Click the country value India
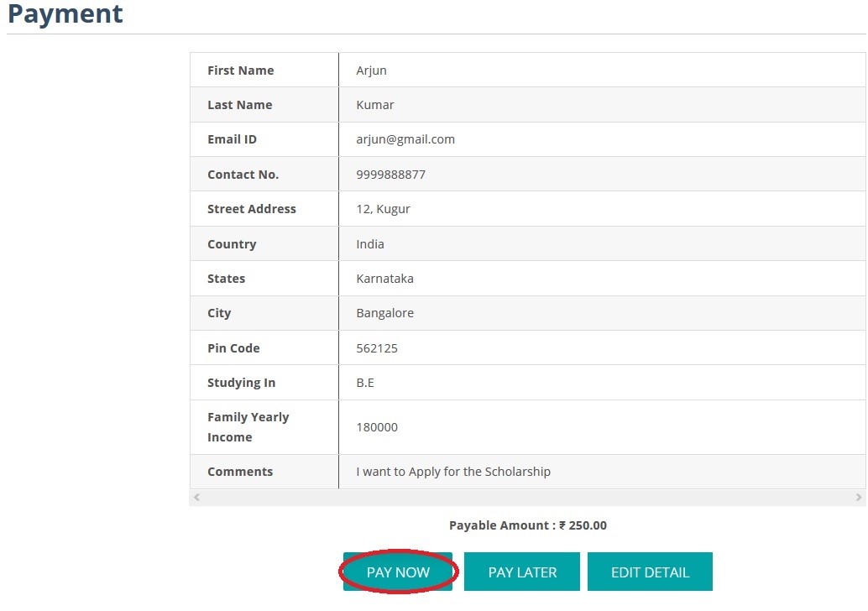This screenshot has width=868, height=611. [x=370, y=244]
